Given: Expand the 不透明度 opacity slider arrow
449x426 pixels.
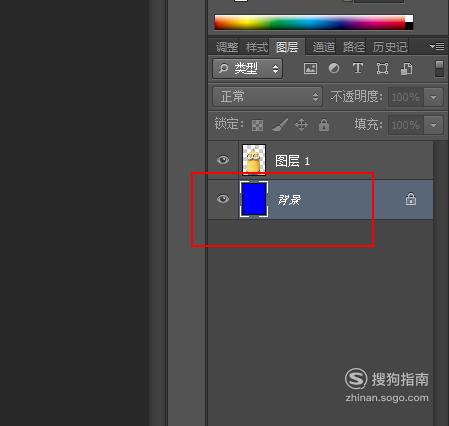Looking at the screenshot, I should point(433,97).
